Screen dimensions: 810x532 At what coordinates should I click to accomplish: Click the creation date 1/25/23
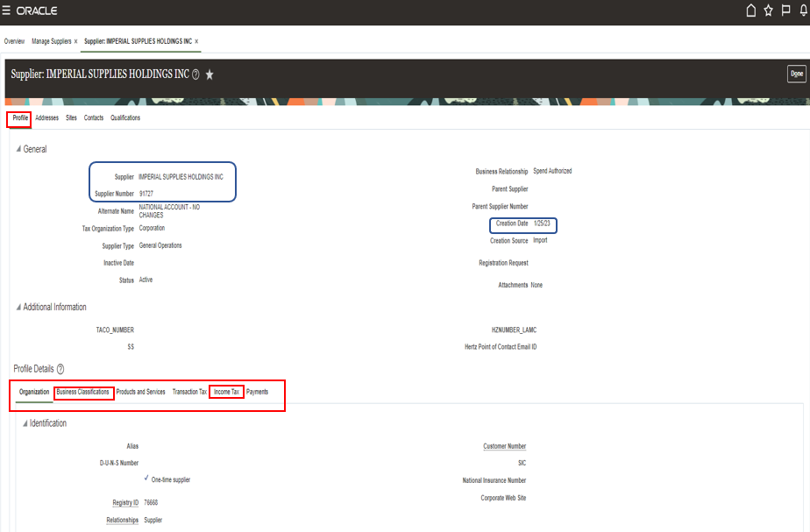coord(542,223)
